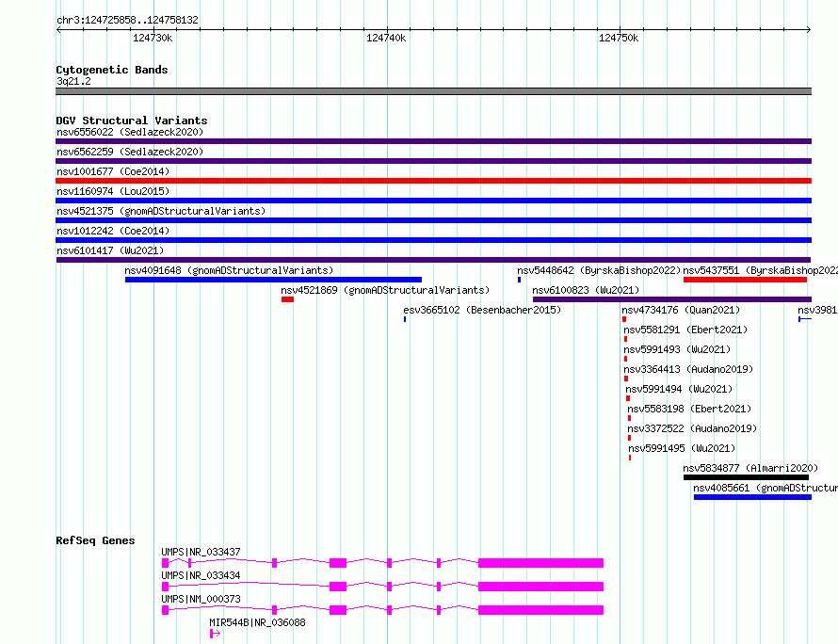Click the nsv3372522 (Audano2019) label
Image resolution: width=838 pixels, height=644 pixels.
coord(692,428)
